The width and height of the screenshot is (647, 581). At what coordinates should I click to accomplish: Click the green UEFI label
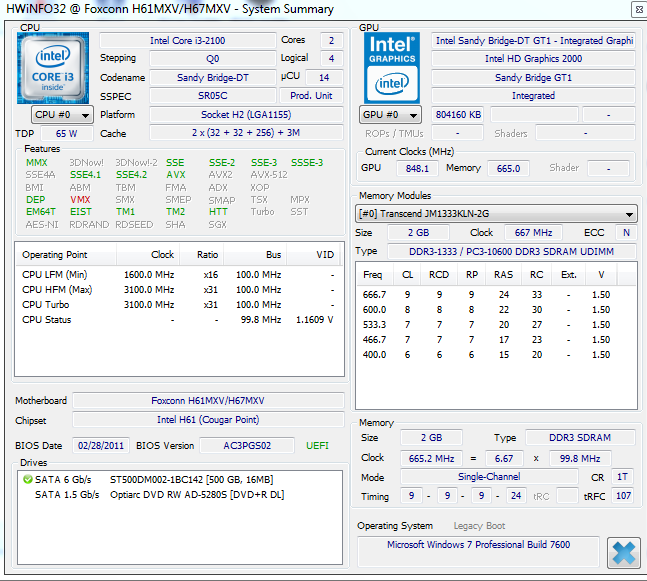[x=317, y=446]
